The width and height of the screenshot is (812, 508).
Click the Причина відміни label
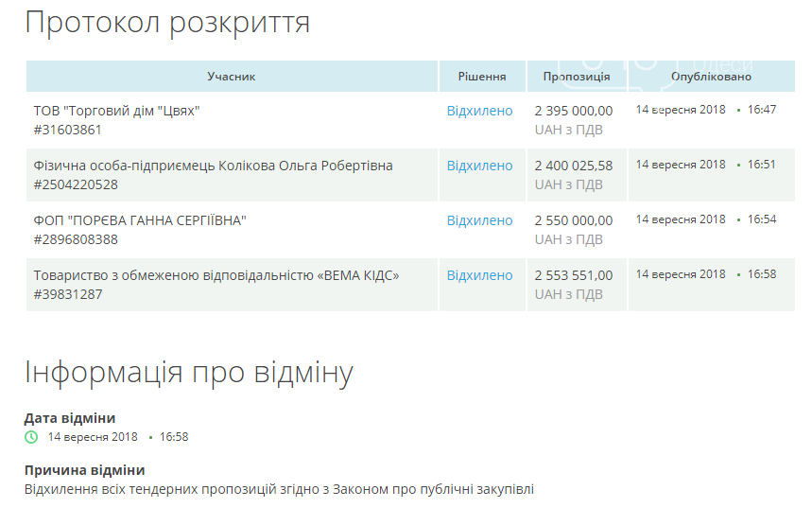tap(84, 470)
